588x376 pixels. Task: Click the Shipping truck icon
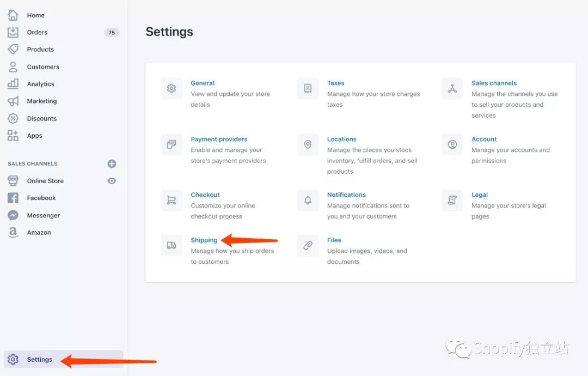point(171,245)
